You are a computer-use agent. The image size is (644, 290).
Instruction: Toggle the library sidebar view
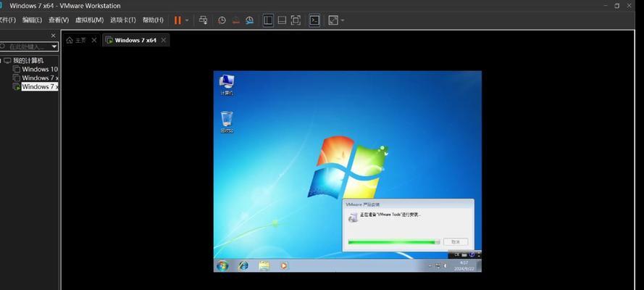coord(268,20)
